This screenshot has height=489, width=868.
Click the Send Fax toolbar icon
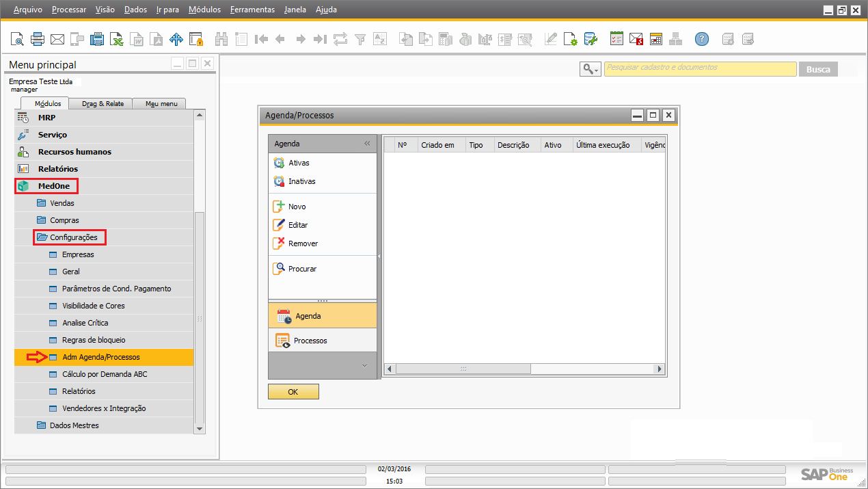pos(97,39)
